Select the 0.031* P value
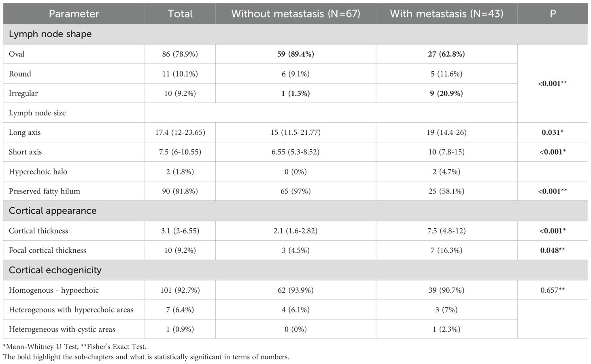The width and height of the screenshot is (591, 364). 553,132
